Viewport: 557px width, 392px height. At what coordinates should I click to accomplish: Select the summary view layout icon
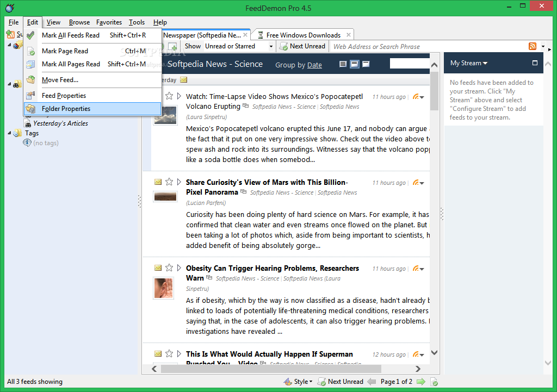click(354, 64)
